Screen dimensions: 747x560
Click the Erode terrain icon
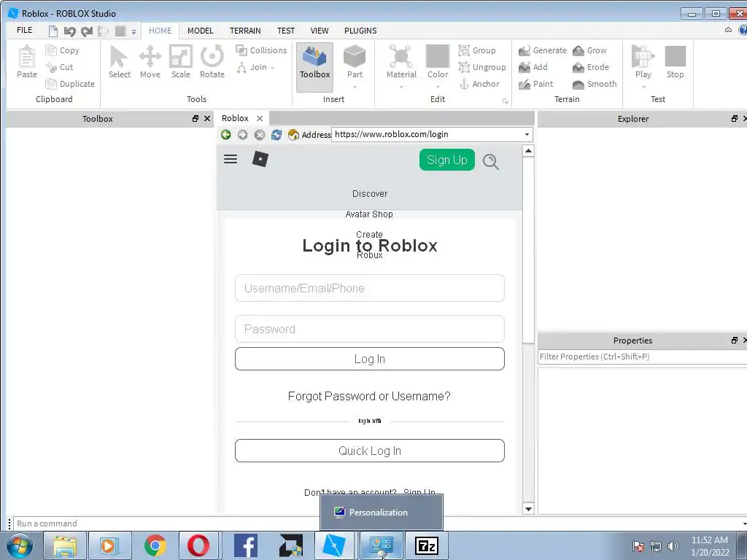[578, 67]
